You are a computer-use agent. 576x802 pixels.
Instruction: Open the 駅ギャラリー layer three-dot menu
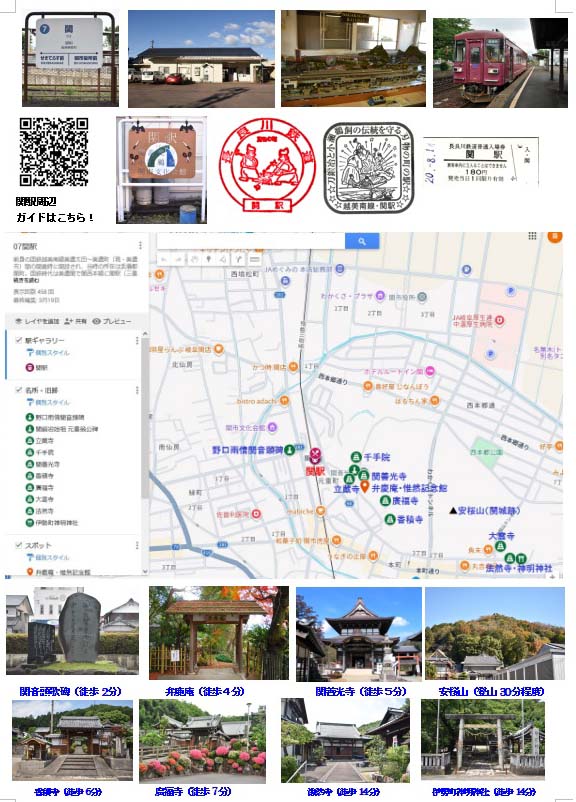pyautogui.click(x=137, y=340)
